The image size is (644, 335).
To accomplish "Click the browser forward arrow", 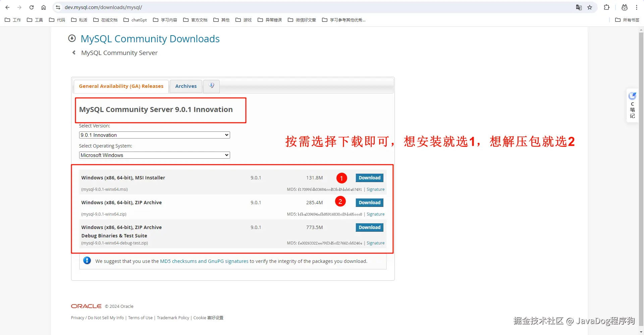I will pos(19,7).
